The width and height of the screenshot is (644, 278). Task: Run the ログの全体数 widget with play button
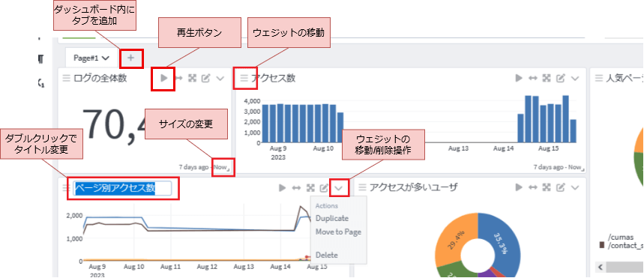pos(164,78)
